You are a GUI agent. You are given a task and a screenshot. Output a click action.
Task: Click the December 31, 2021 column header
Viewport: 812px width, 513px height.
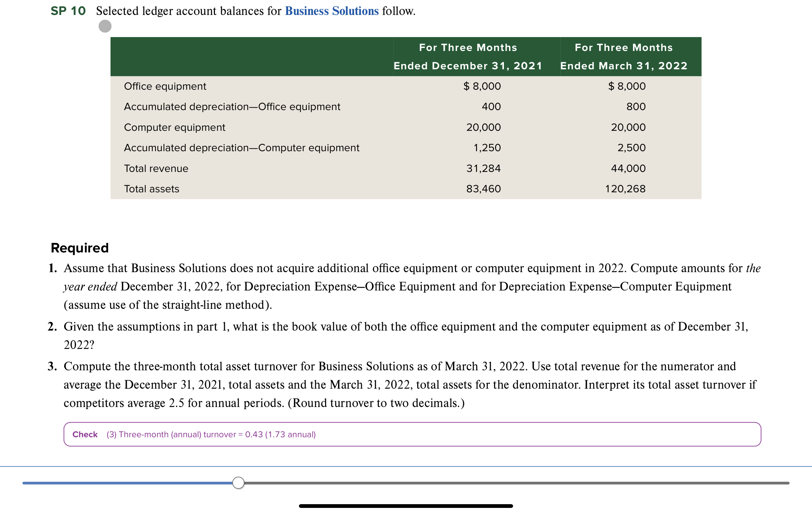coord(468,56)
